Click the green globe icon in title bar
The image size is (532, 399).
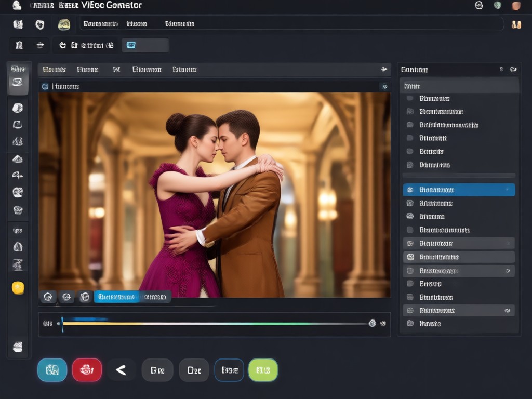[x=497, y=5]
